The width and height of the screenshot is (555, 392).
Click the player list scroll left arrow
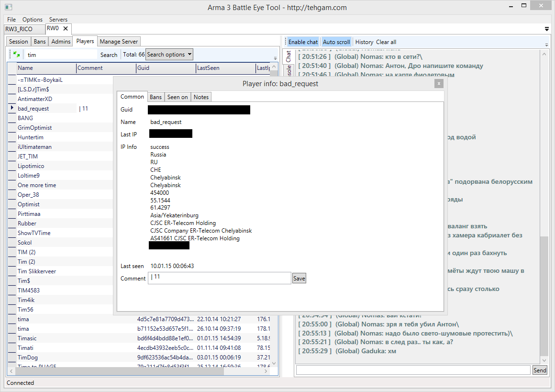[x=11, y=371]
